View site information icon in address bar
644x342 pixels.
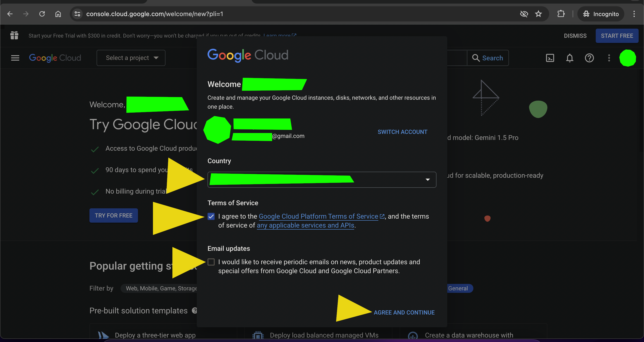[x=78, y=14]
